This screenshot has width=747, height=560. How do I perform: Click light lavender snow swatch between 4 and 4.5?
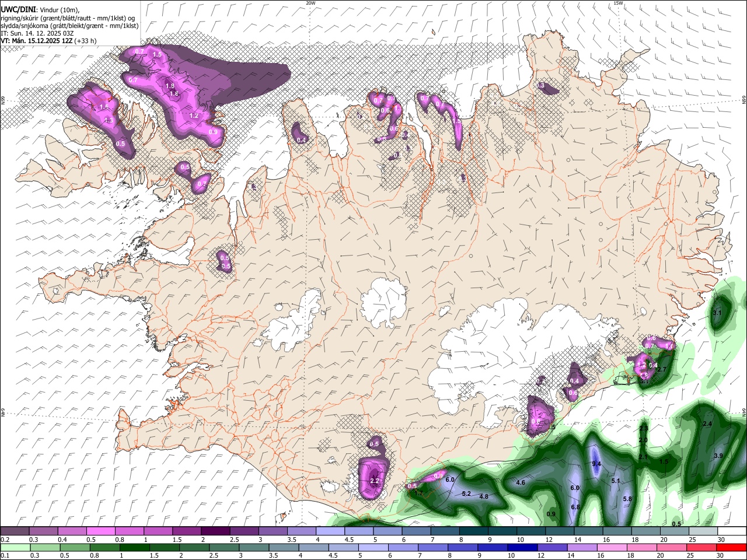click(x=330, y=531)
